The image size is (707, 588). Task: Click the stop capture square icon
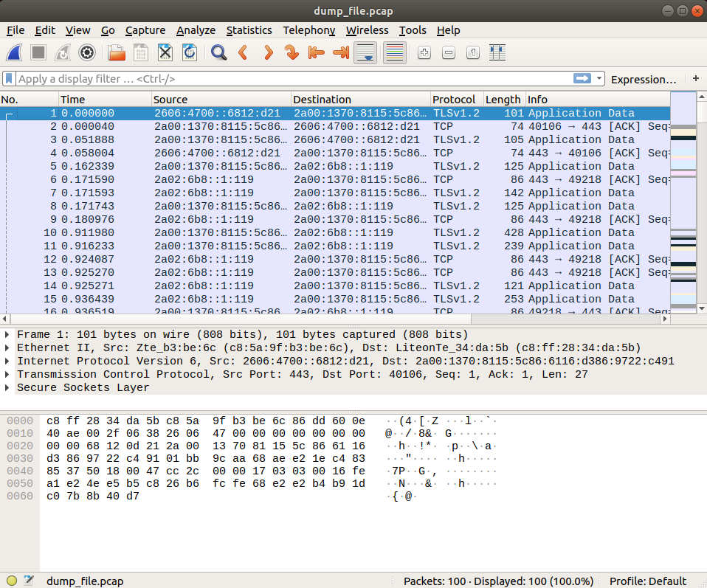[x=38, y=53]
